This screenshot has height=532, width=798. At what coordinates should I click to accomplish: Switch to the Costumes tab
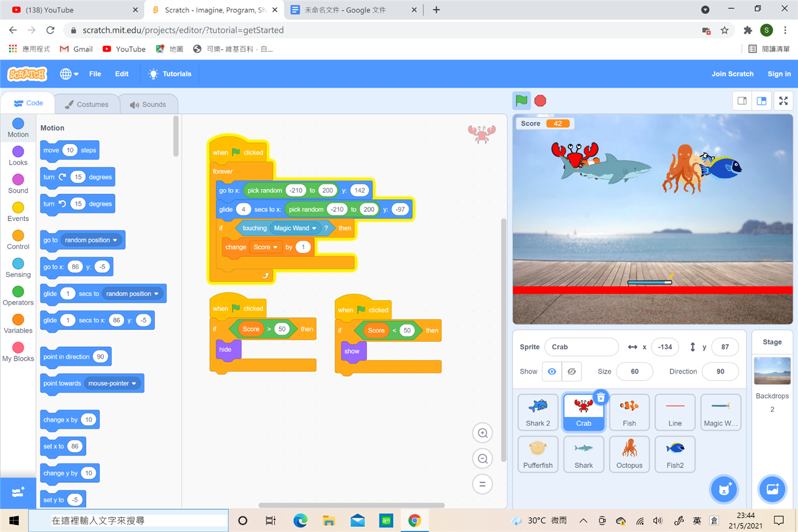87,104
